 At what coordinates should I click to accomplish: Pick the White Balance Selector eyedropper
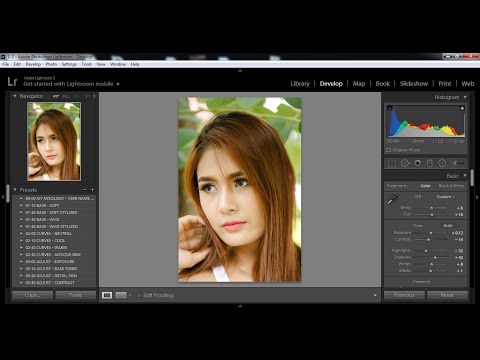(393, 199)
